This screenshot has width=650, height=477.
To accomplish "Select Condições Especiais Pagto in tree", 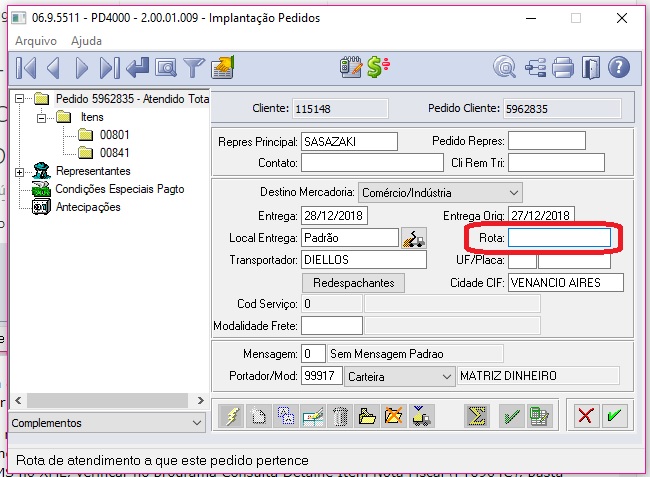I will (120, 189).
